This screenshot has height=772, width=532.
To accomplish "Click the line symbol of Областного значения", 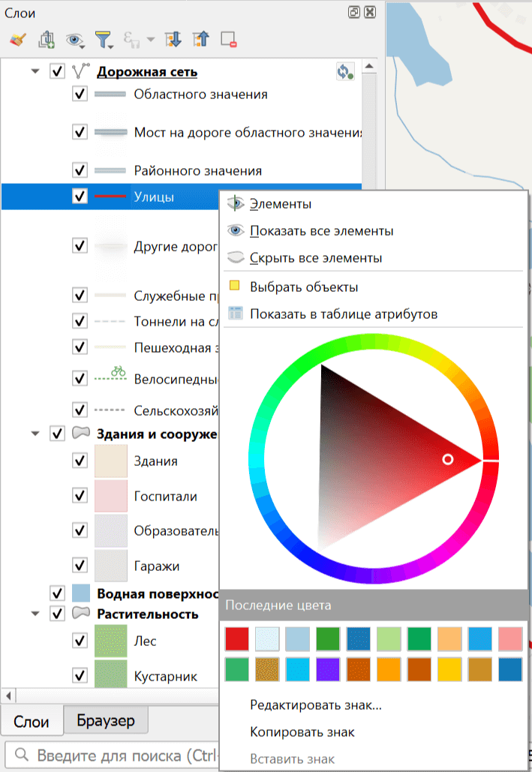I will pos(110,94).
